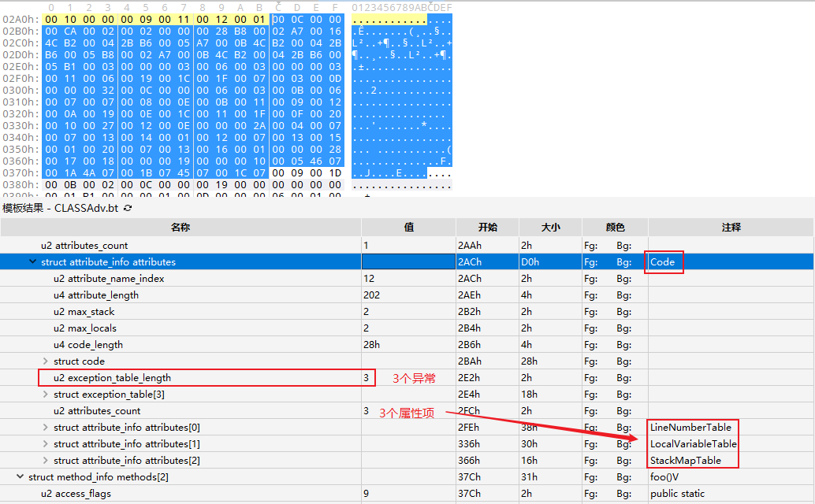Expand struct exception_table[3] node
The height and width of the screenshot is (504, 815).
pos(45,395)
